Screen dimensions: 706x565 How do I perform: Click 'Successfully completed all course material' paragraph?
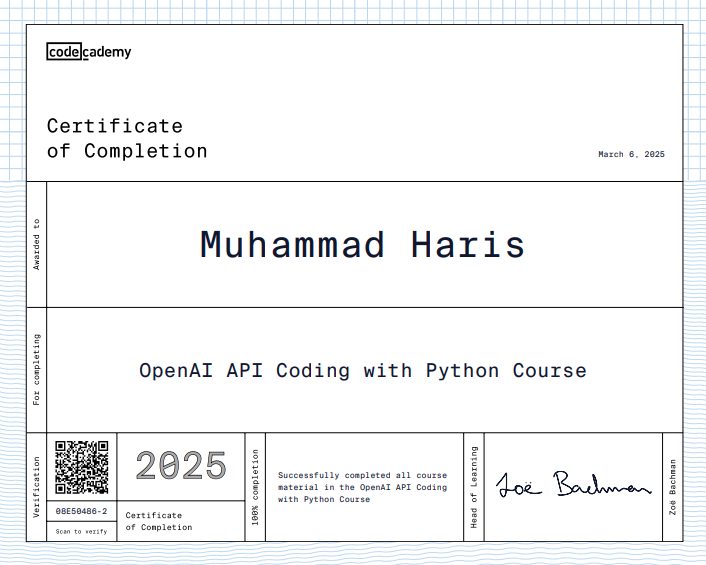362,487
